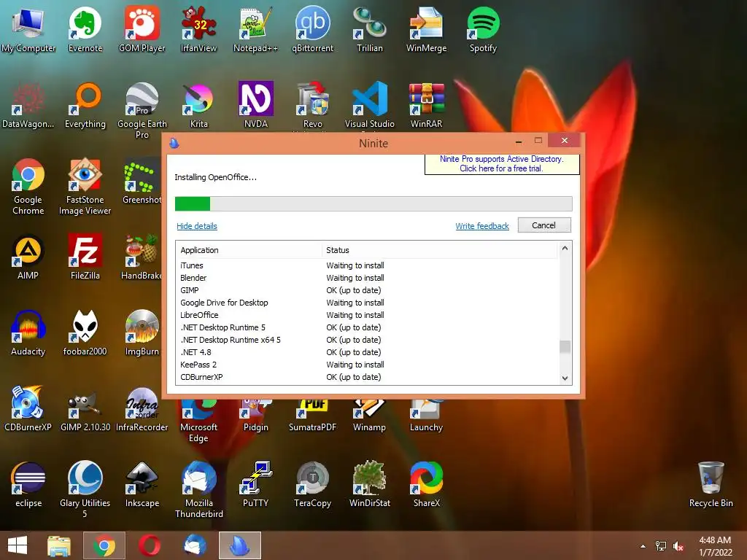Click the DataWagon desktop icon
The height and width of the screenshot is (560, 747).
click(x=28, y=105)
